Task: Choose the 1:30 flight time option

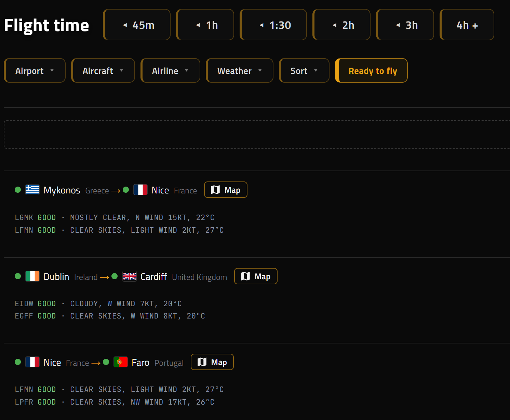Action: coord(273,25)
